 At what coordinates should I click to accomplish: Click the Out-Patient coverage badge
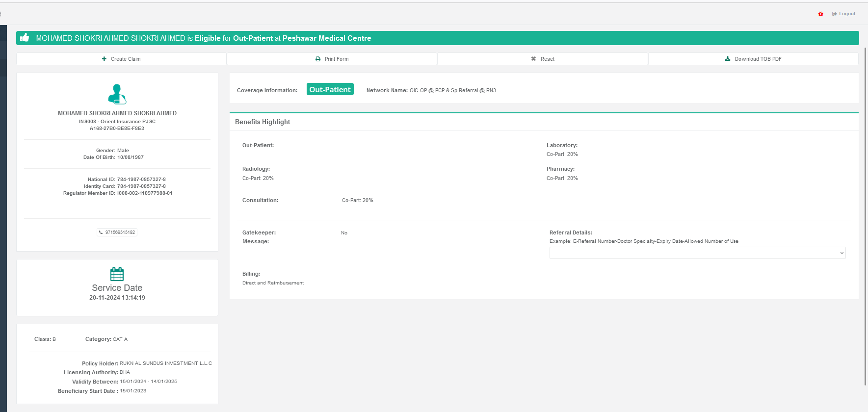pos(330,89)
